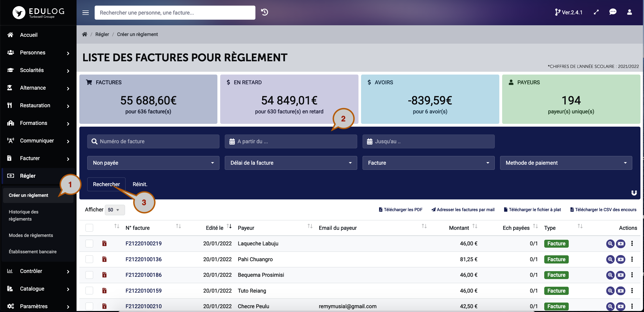Toggle the hamburger sidebar menu

[86, 13]
